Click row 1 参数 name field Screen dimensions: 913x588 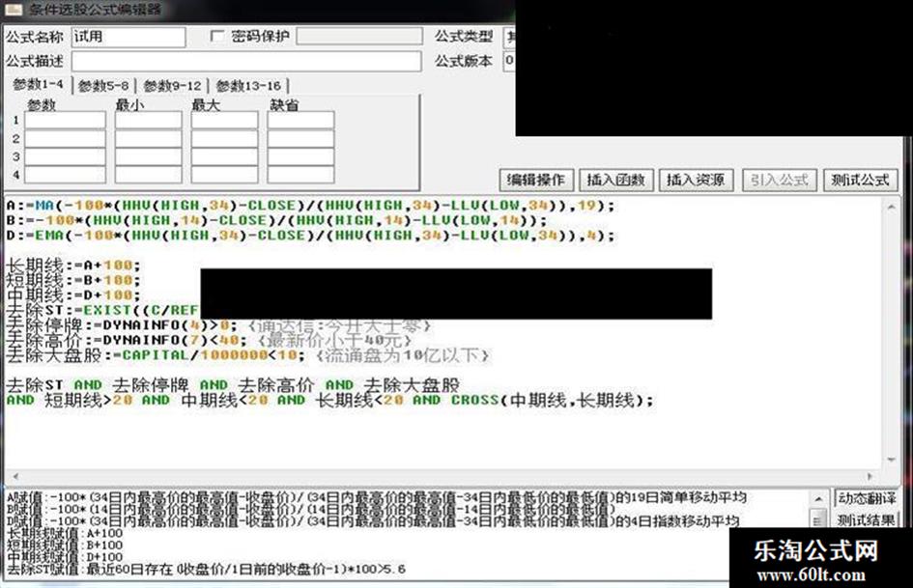66,120
